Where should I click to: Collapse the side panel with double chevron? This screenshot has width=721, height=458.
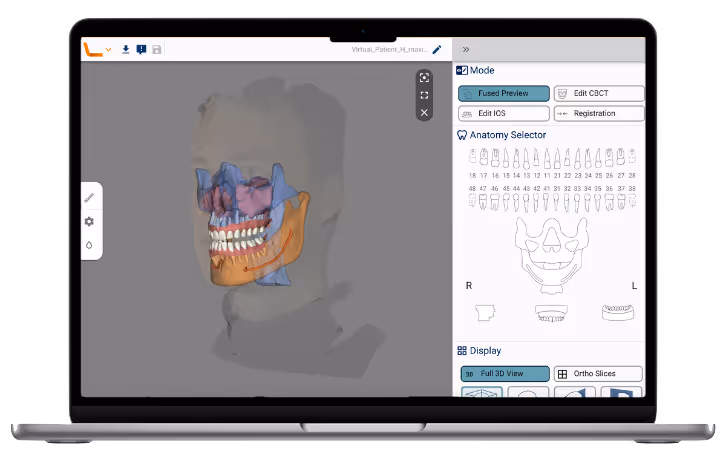[x=466, y=49]
